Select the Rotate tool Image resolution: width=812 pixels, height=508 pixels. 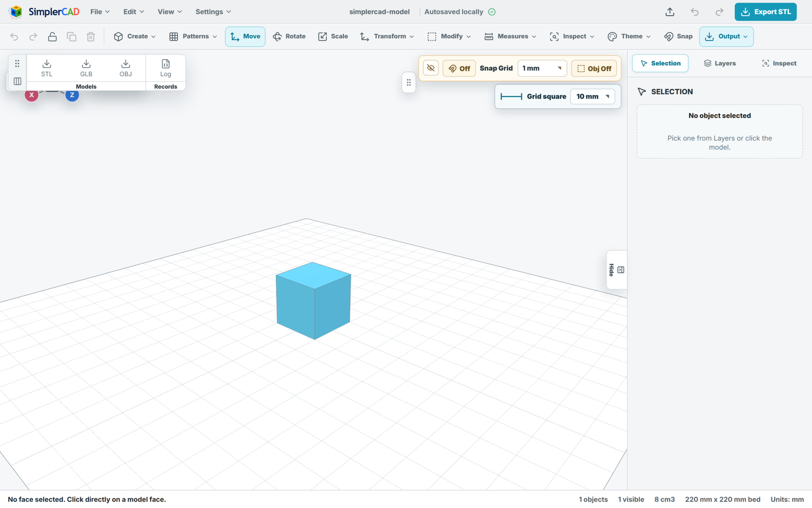(x=289, y=37)
